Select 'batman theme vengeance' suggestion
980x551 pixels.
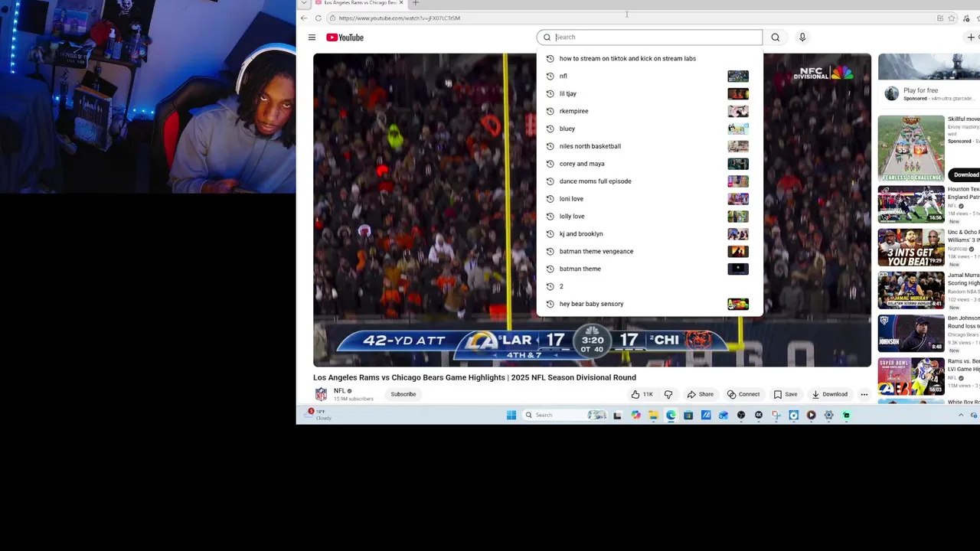click(x=649, y=251)
